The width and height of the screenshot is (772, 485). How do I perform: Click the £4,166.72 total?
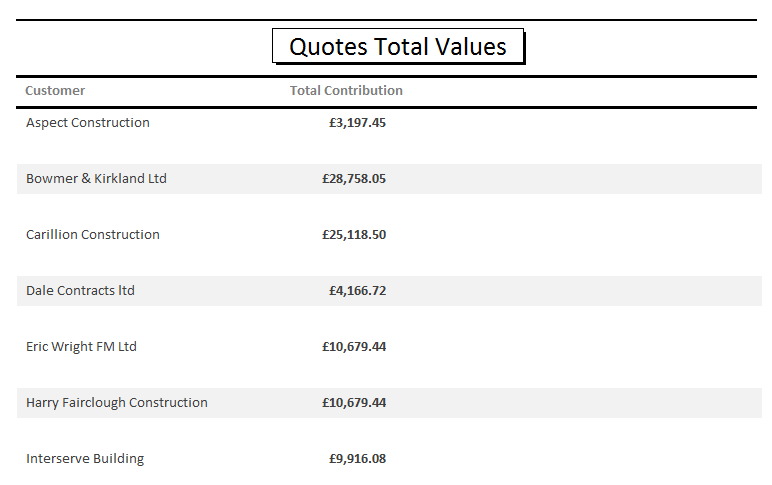(357, 291)
